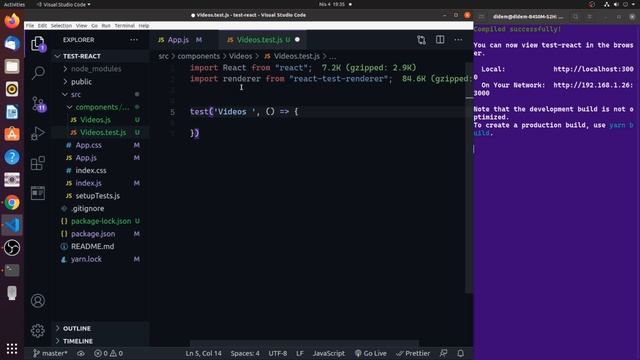Screen dimensions: 640x360
Task: Toggle Go Live server in status bar
Action: click(371, 353)
